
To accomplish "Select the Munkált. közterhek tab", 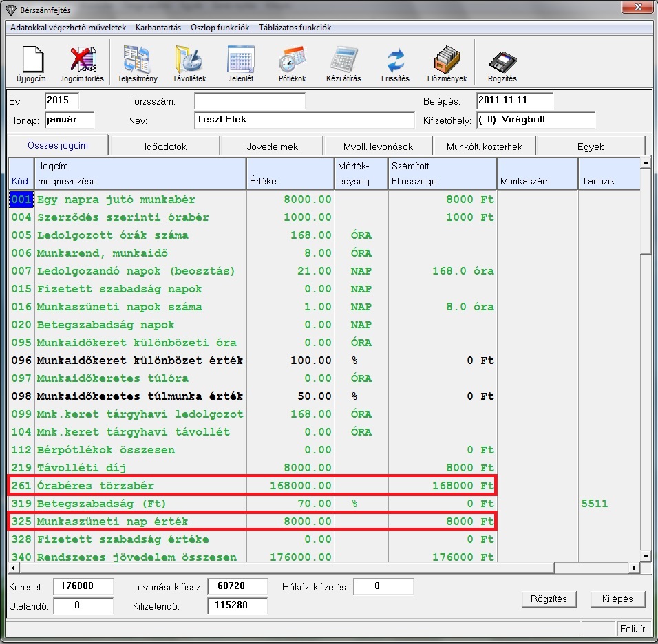I will point(485,147).
